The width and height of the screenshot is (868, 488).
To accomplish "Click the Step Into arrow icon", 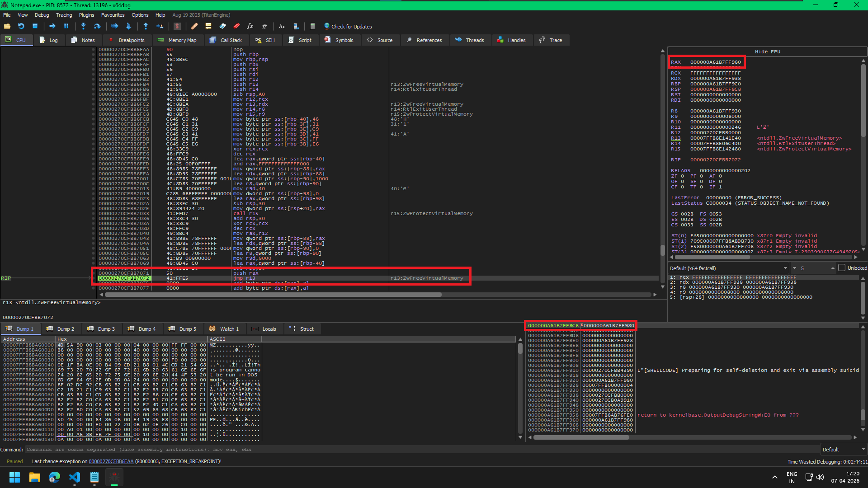I will tap(83, 26).
